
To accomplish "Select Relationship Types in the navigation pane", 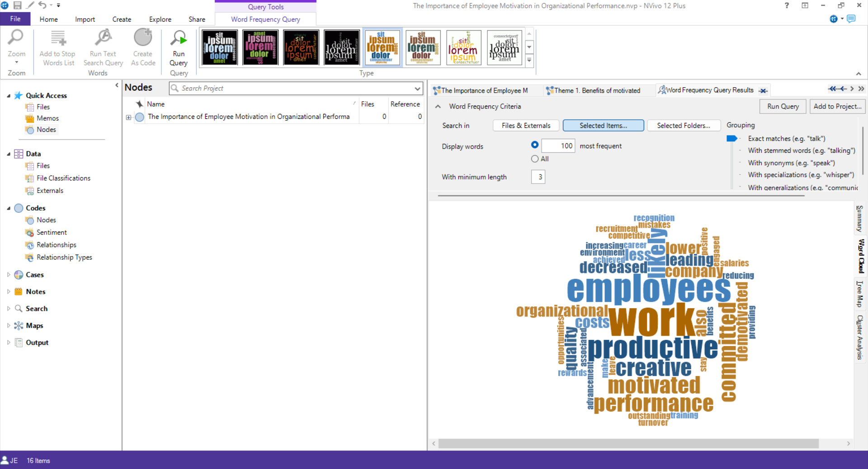I will coord(63,257).
